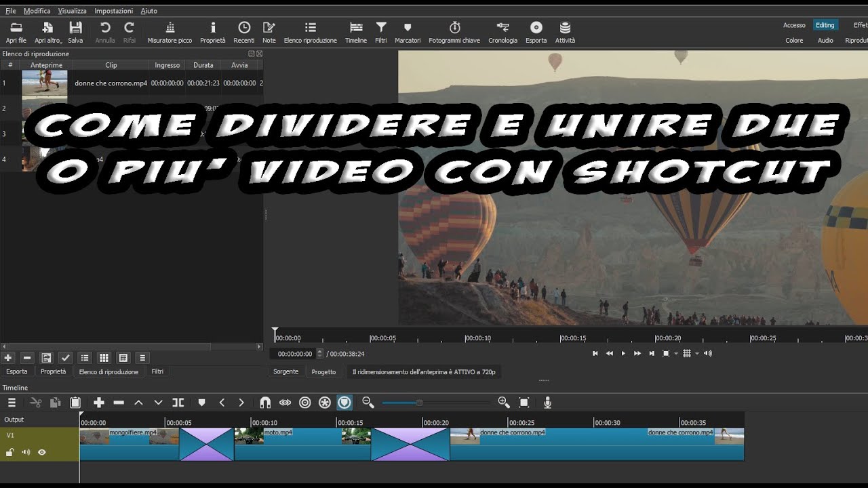This screenshot has width=868, height=488.
Task: Click the 00:00:00:00 timecode field
Action: [294, 354]
